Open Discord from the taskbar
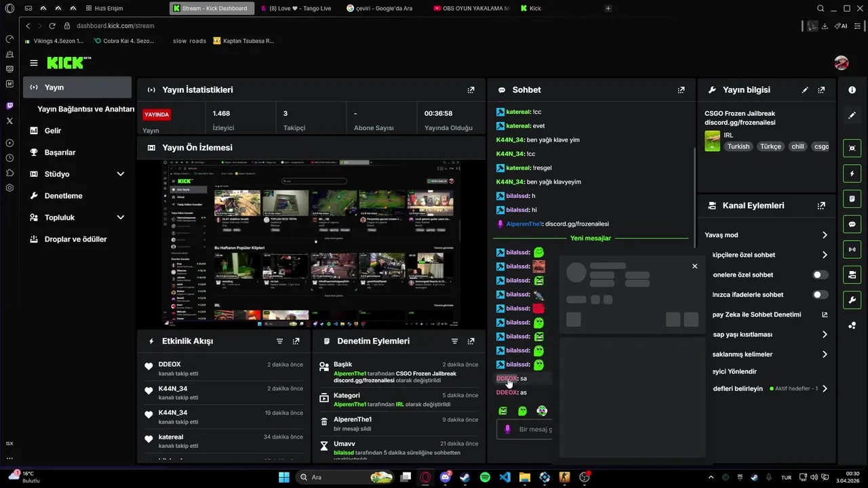This screenshot has height=488, width=868. click(x=446, y=477)
